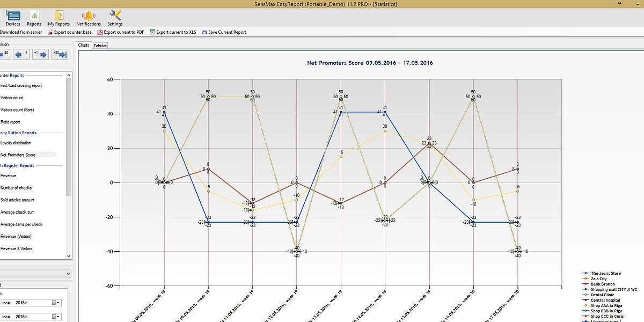Open the Loyalty distribution report
This screenshot has width=644, height=322.
point(16,143)
